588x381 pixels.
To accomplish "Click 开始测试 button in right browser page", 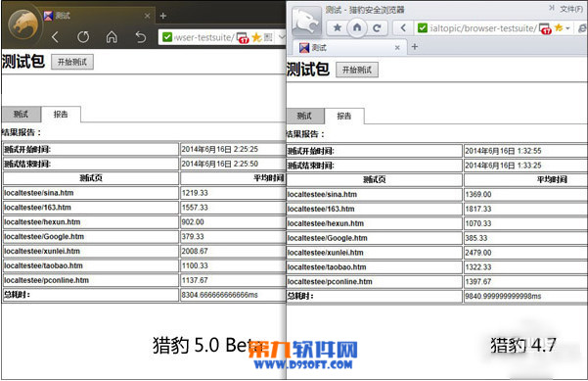I will click(357, 70).
